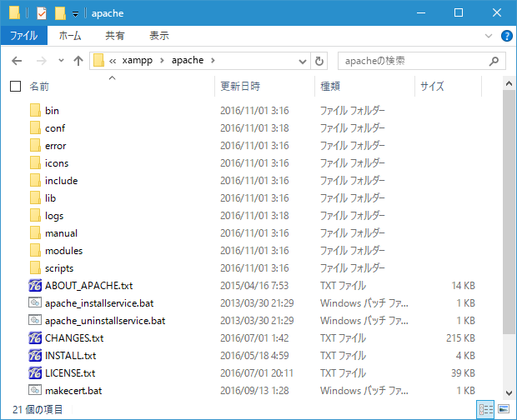This screenshot has height=420, width=517.
Task: Click the magnifier search icon
Action: (x=494, y=61)
